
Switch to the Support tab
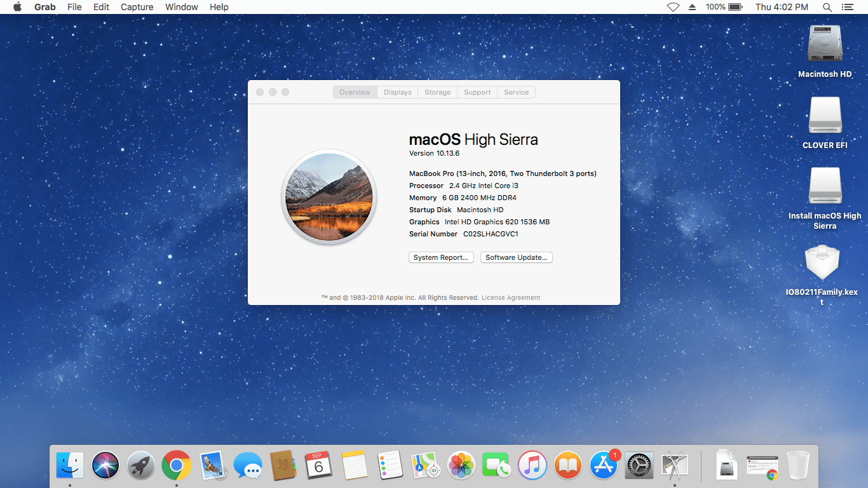[477, 92]
